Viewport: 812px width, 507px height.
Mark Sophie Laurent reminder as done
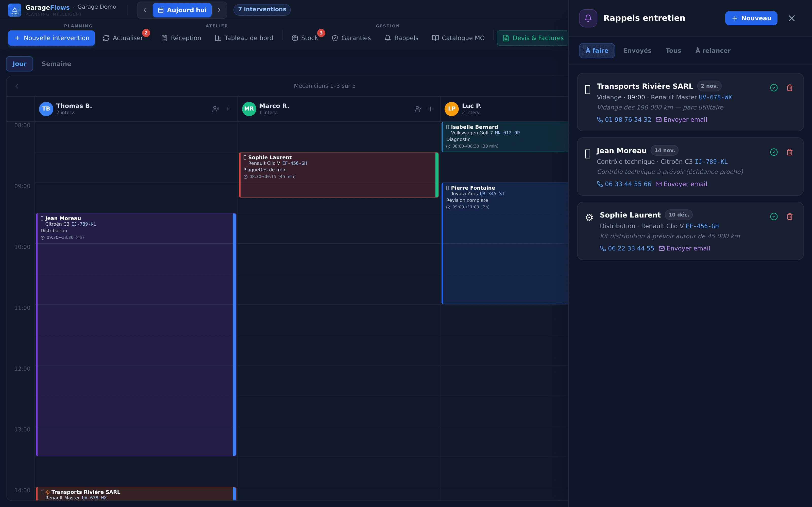coord(774,216)
